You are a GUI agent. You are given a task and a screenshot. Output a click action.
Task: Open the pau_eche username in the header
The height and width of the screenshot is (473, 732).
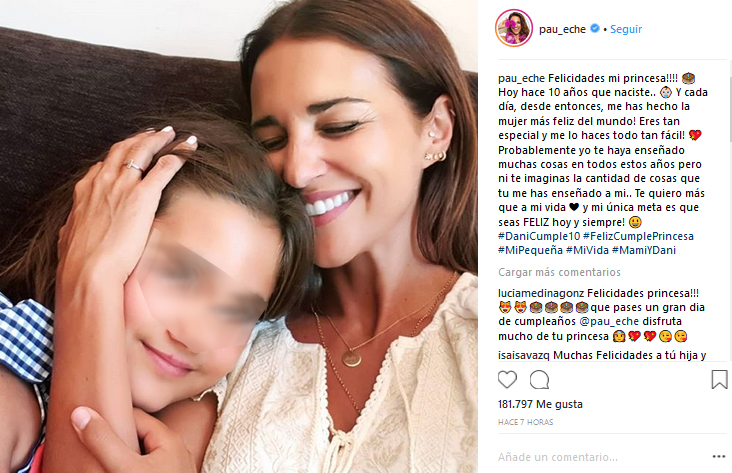coord(562,29)
